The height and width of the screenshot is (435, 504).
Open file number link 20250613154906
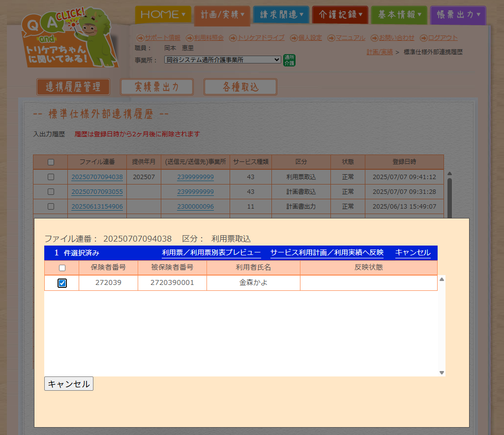point(97,207)
